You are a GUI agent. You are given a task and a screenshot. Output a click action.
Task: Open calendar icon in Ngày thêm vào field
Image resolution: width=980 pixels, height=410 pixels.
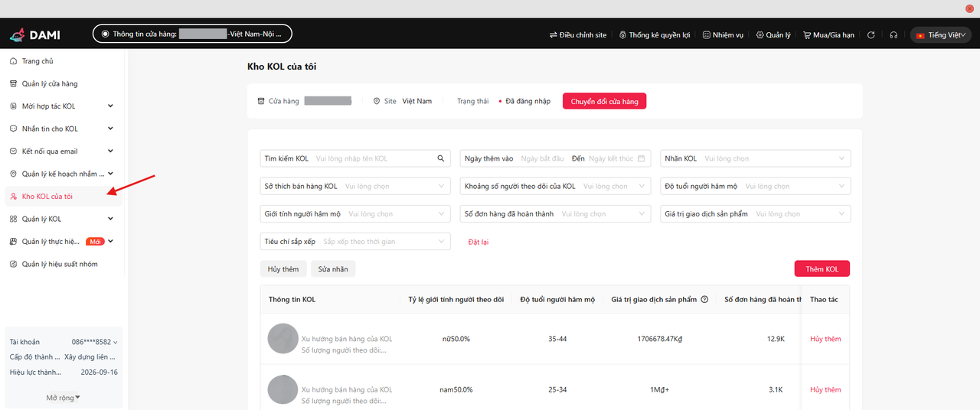click(642, 159)
